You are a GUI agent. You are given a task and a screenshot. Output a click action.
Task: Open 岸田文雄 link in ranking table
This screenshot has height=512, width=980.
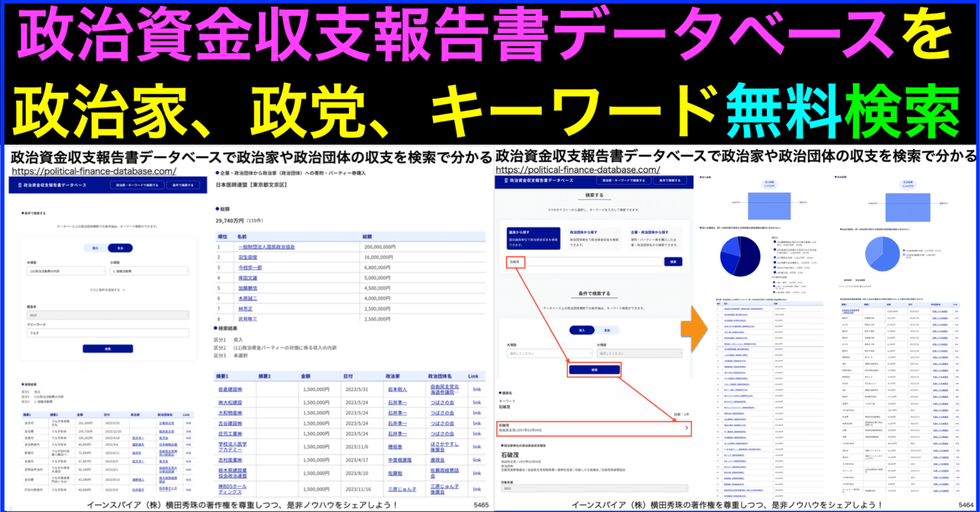(248, 278)
